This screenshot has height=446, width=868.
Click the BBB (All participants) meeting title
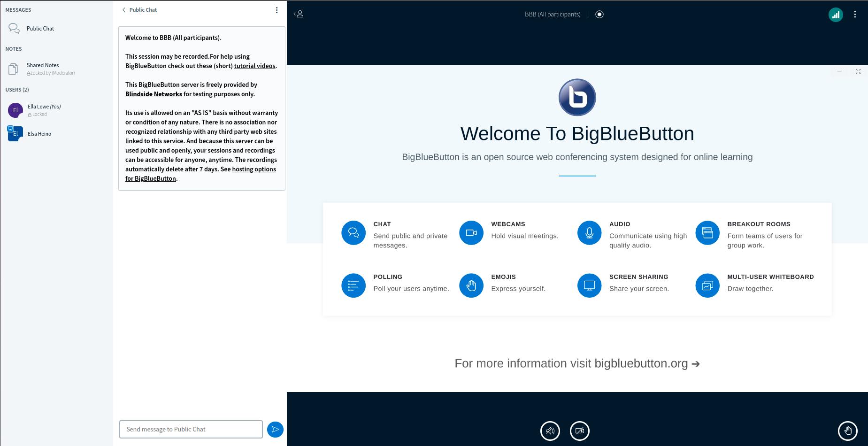[553, 15]
